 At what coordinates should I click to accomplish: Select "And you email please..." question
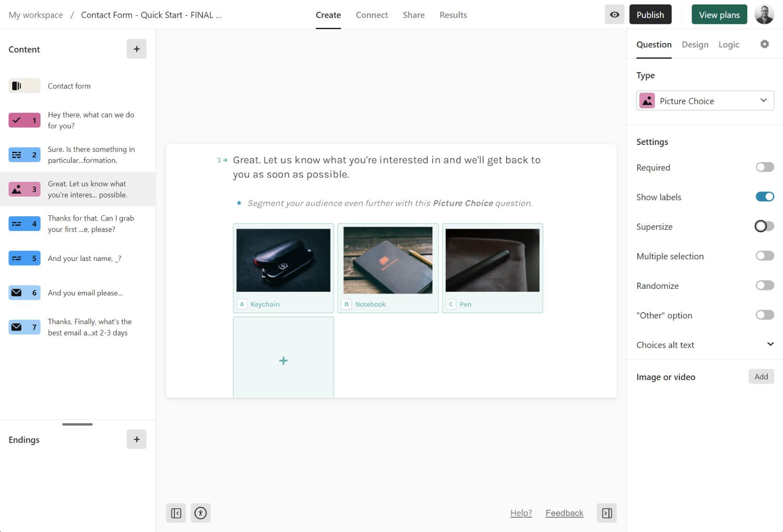[x=85, y=293]
